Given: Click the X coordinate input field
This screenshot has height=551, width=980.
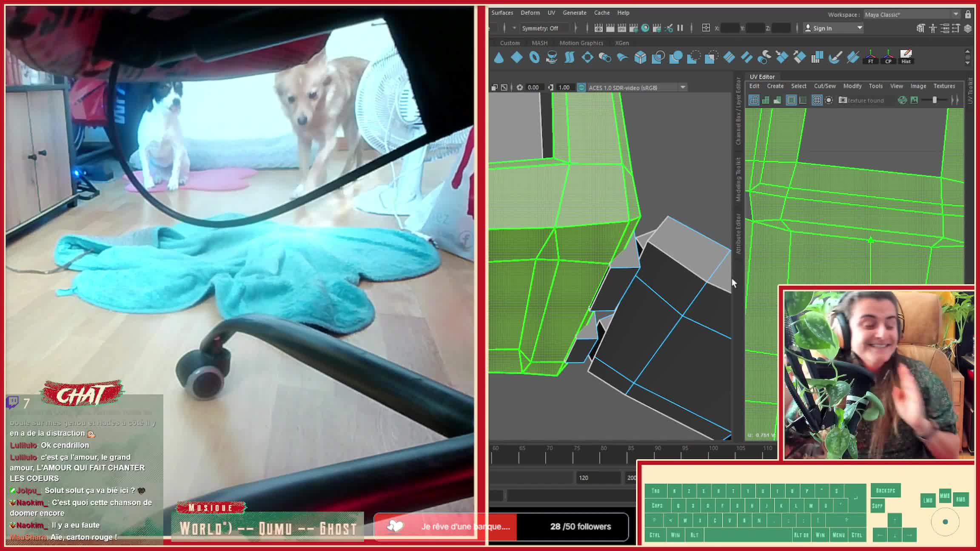Looking at the screenshot, I should tap(730, 28).
